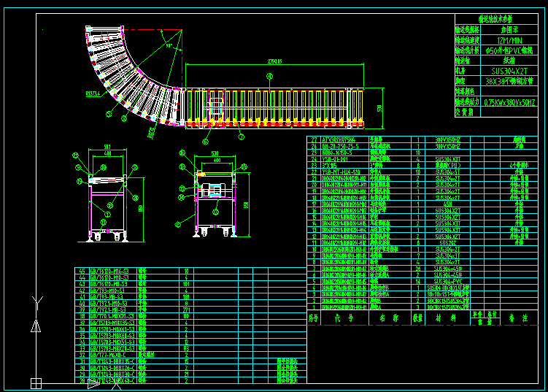Viewport: 548px width, 392px height.
Task: Click the 45# material in row 17
Action: (448, 204)
